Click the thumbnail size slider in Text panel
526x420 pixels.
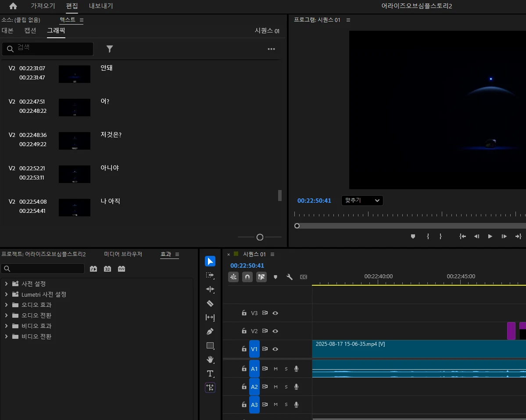coord(260,237)
